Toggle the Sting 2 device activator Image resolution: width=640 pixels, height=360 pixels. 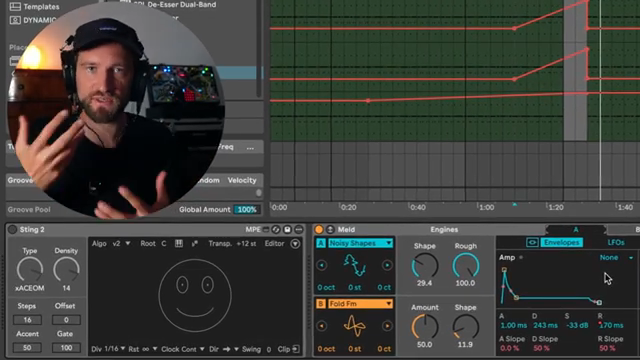(12, 229)
